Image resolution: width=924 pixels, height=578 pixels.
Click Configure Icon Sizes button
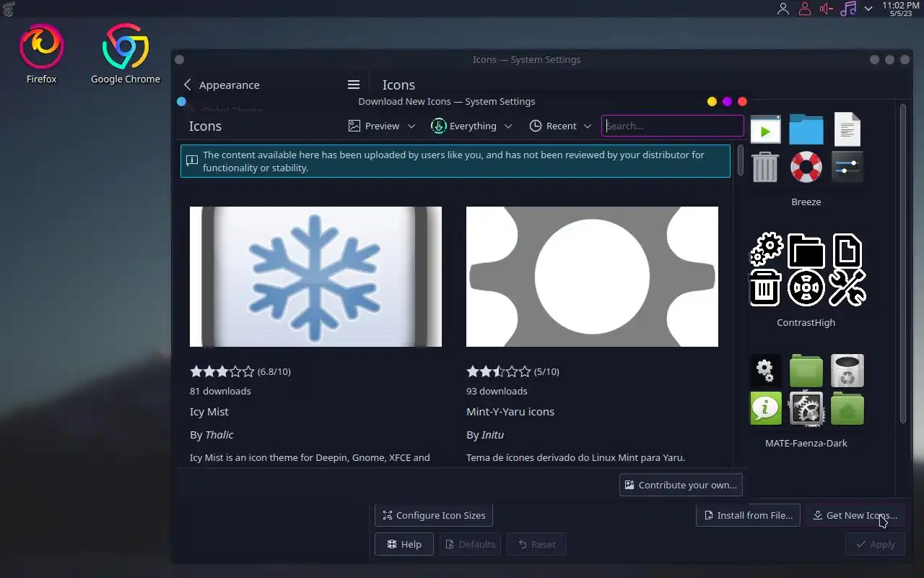pos(434,515)
